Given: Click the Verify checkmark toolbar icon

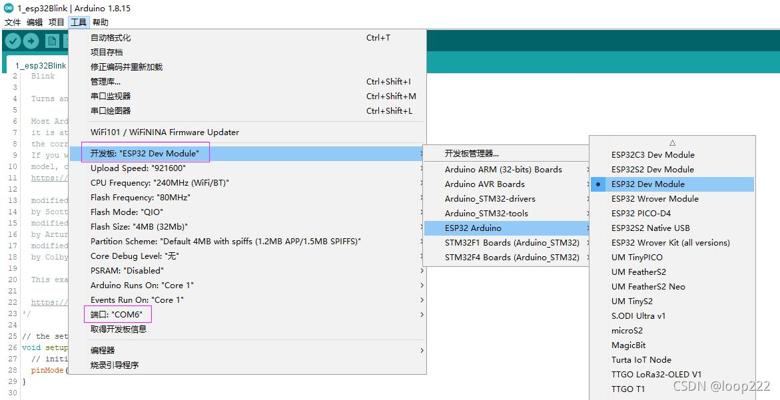Looking at the screenshot, I should [x=13, y=41].
